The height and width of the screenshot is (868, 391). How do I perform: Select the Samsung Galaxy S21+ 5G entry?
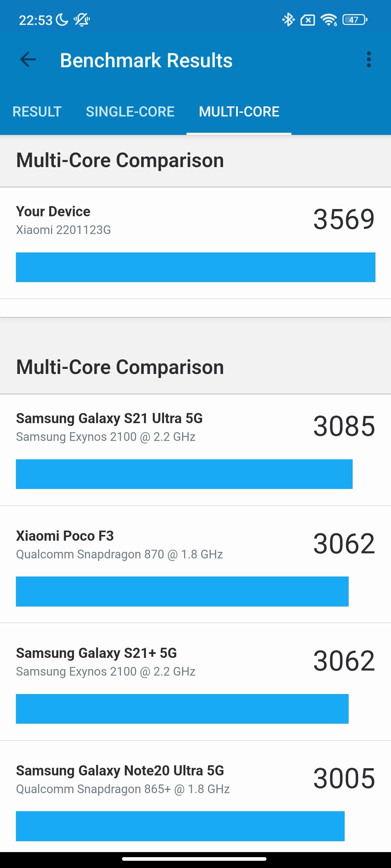coord(195,682)
